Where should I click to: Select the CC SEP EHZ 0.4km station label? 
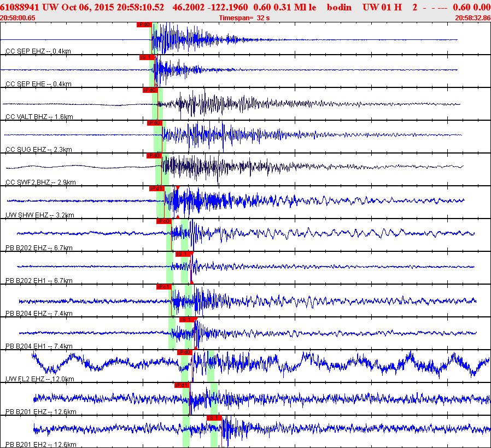(38, 51)
